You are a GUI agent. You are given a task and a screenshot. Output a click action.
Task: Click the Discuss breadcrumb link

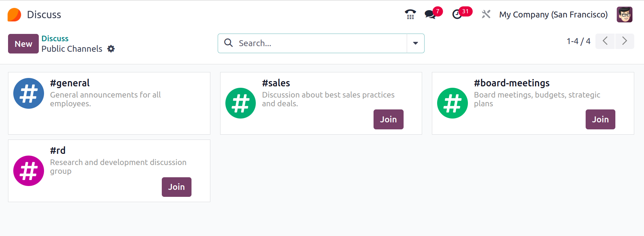[55, 38]
